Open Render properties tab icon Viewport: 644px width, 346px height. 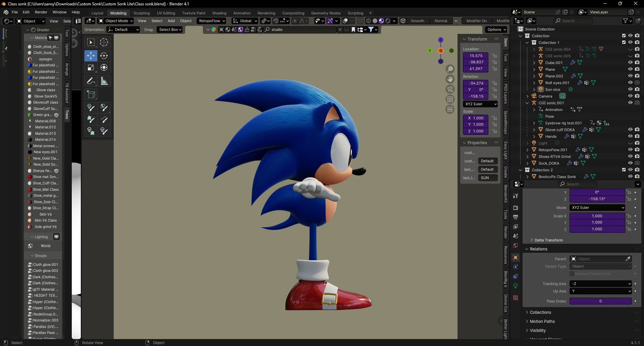coord(515,207)
